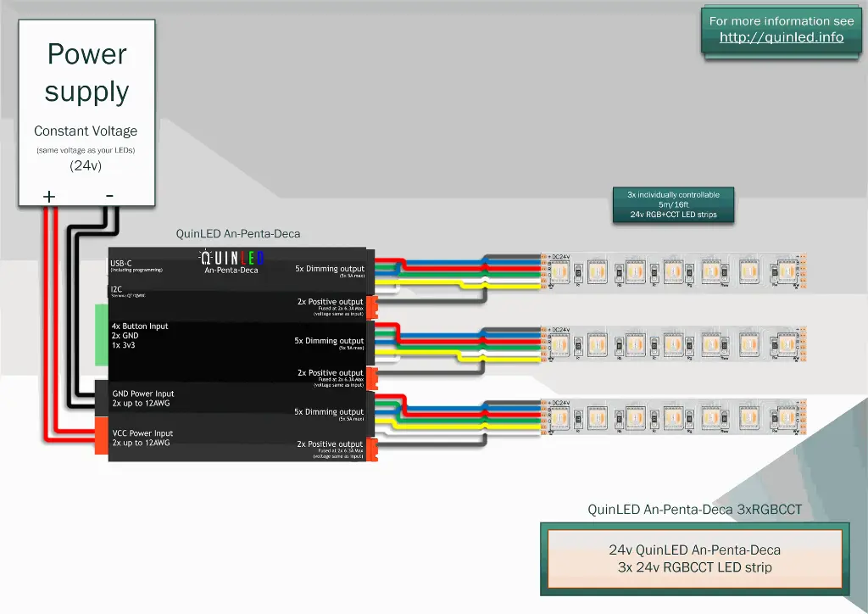Click the '(24v)' voltage value

[86, 165]
